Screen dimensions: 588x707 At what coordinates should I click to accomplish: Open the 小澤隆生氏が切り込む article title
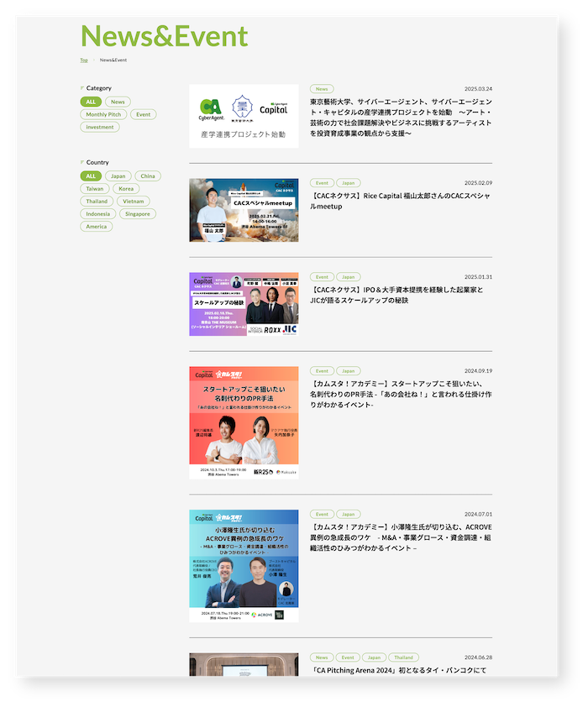[401, 537]
